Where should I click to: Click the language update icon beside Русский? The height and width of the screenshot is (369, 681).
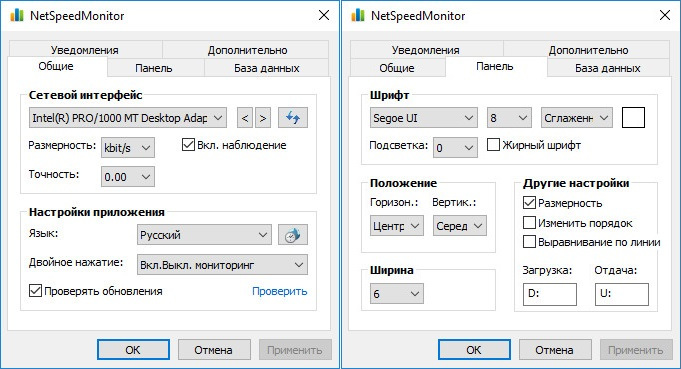[x=293, y=235]
